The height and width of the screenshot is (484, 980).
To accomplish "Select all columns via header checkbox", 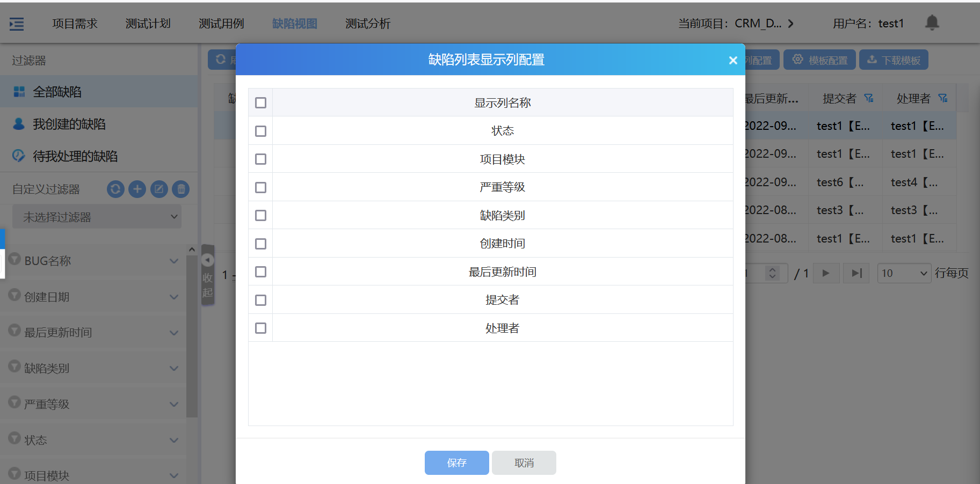I will (x=260, y=102).
